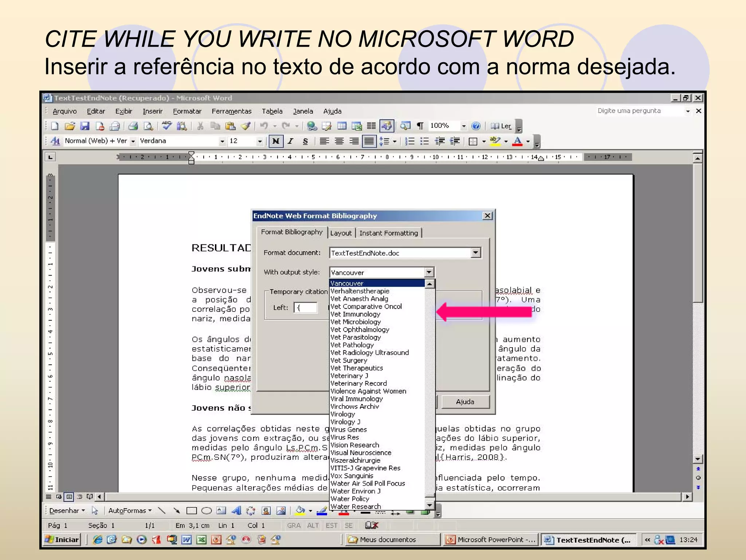Screen dimensions: 746x560
Task: Click the Ler reading layout button
Action: pyautogui.click(x=501, y=126)
